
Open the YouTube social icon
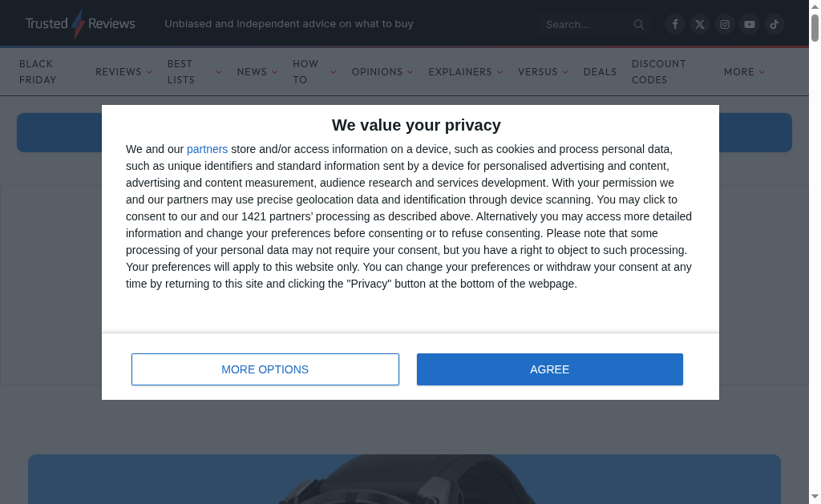pos(750,24)
